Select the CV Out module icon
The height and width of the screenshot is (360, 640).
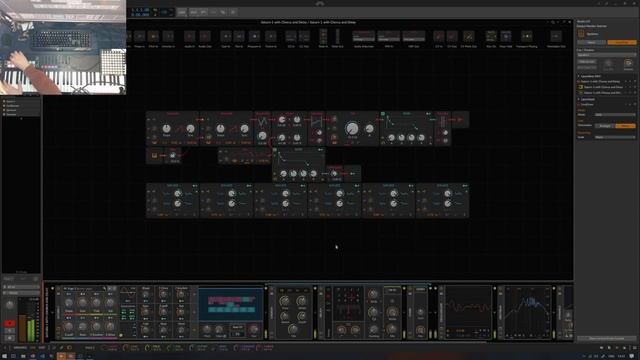[x=452, y=36]
